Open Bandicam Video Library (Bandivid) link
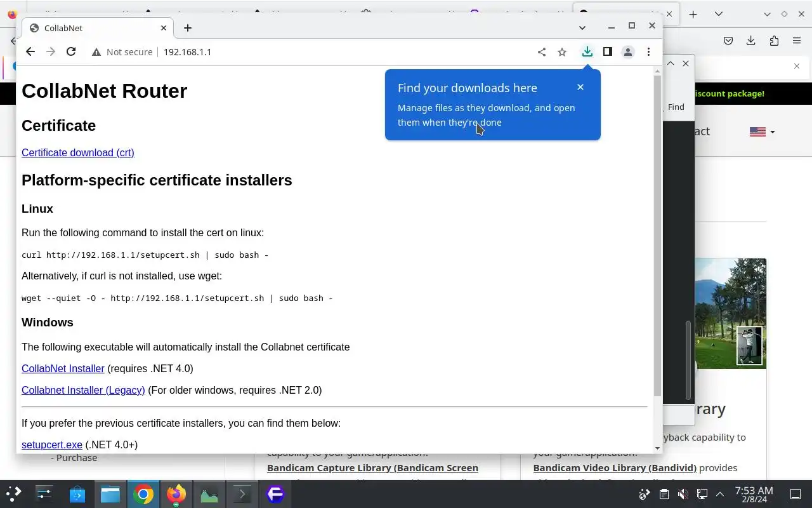This screenshot has height=508, width=812. 615,468
